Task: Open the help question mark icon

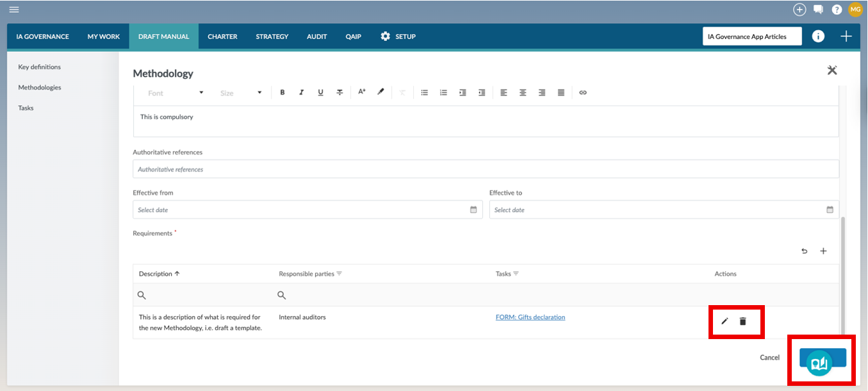Action: coord(837,10)
